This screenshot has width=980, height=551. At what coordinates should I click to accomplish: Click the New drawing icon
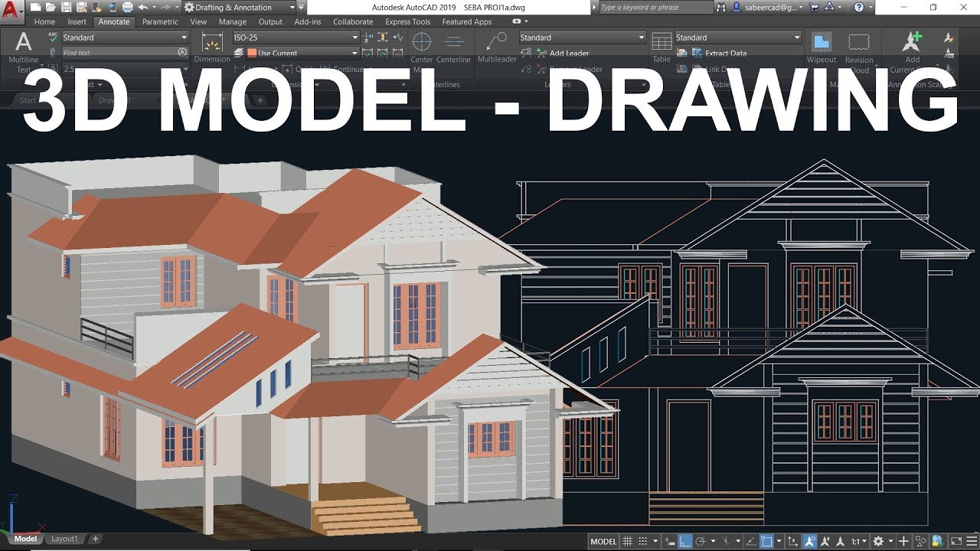[35, 7]
